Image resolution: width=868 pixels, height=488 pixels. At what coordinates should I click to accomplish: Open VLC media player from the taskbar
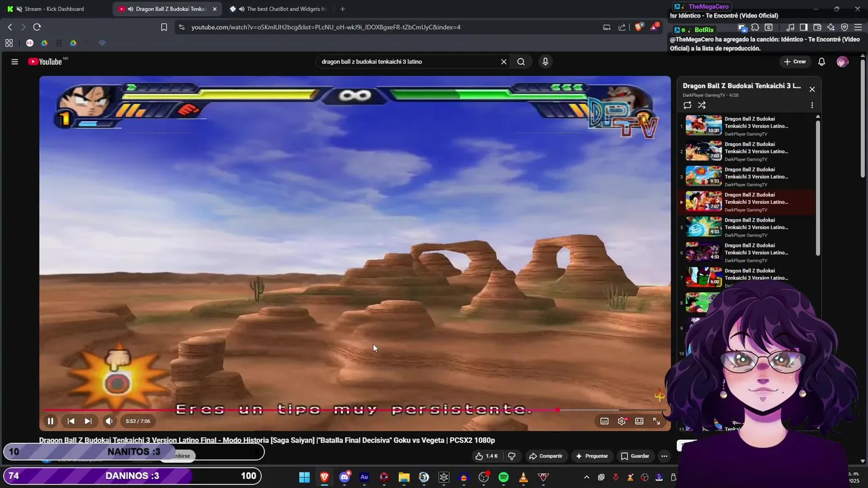524,477
